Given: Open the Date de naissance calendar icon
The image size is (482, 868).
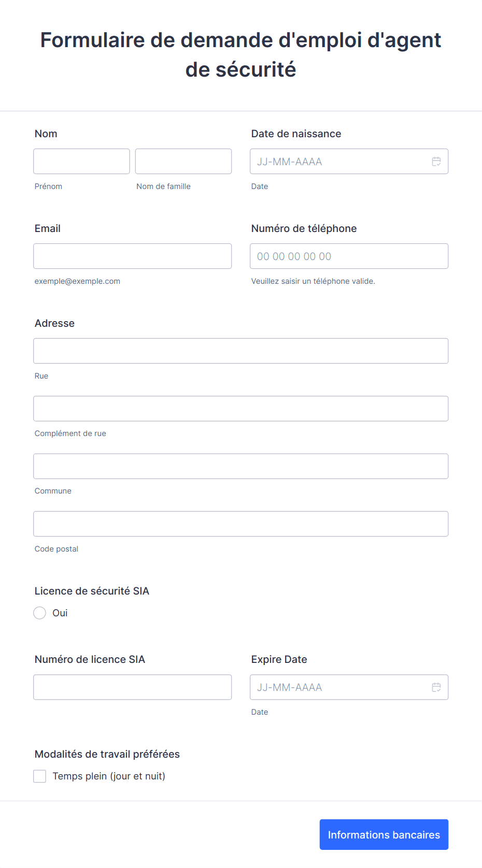Looking at the screenshot, I should click(x=436, y=162).
